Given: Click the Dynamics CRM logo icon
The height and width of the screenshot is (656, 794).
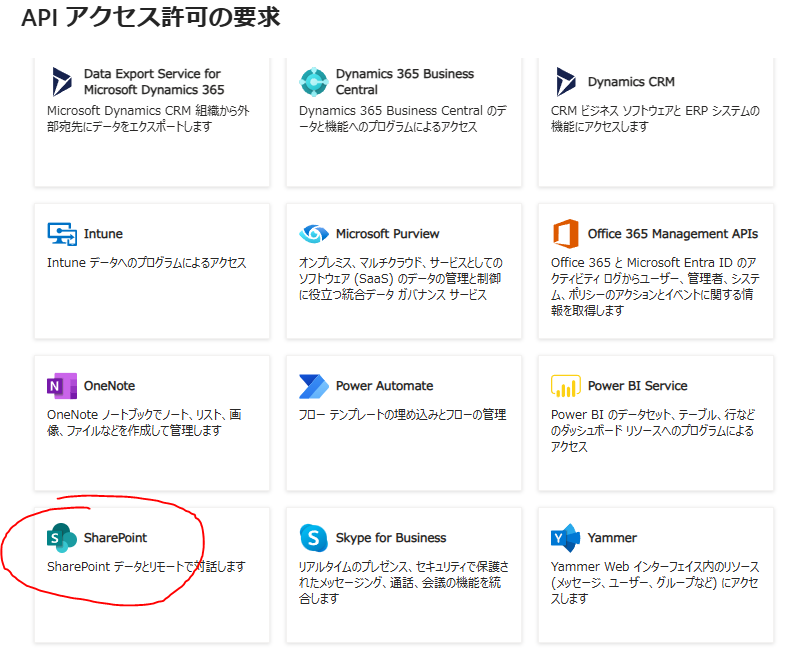Looking at the screenshot, I should [x=566, y=82].
